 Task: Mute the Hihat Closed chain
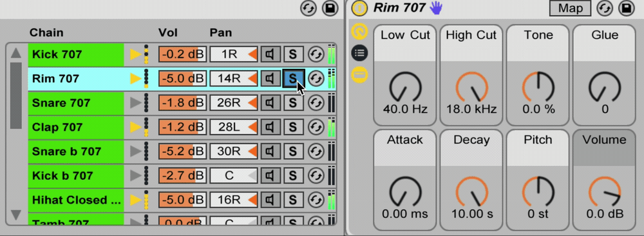(270, 200)
